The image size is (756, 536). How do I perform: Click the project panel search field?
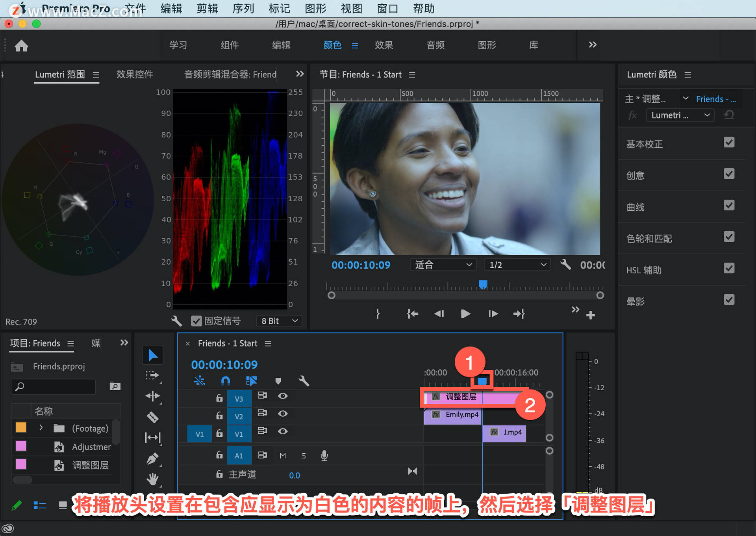pos(53,386)
